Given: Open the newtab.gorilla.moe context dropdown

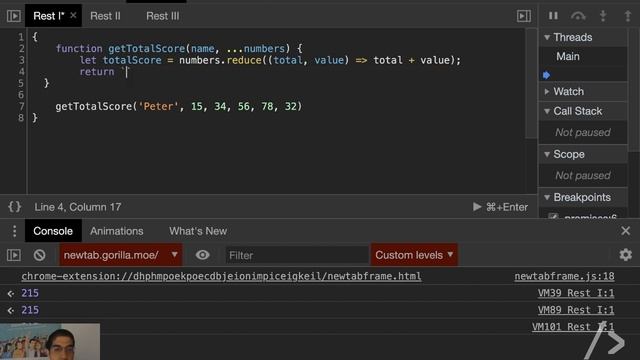Looking at the screenshot, I should coord(121,255).
